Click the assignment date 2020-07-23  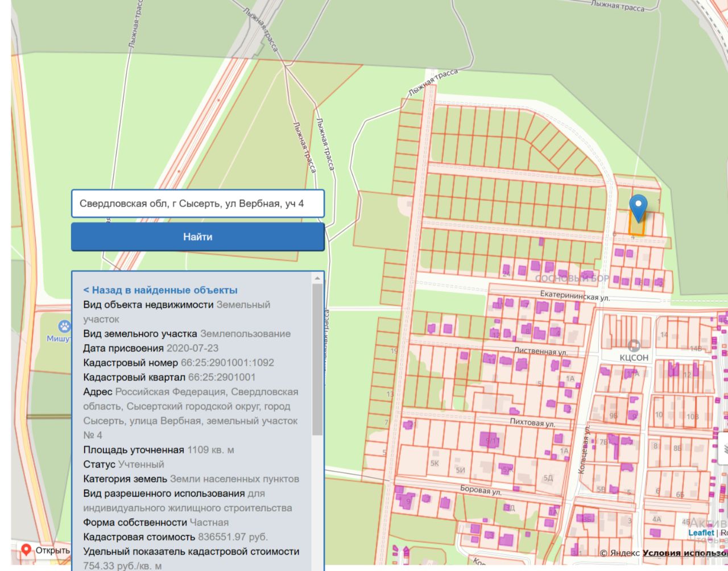192,348
